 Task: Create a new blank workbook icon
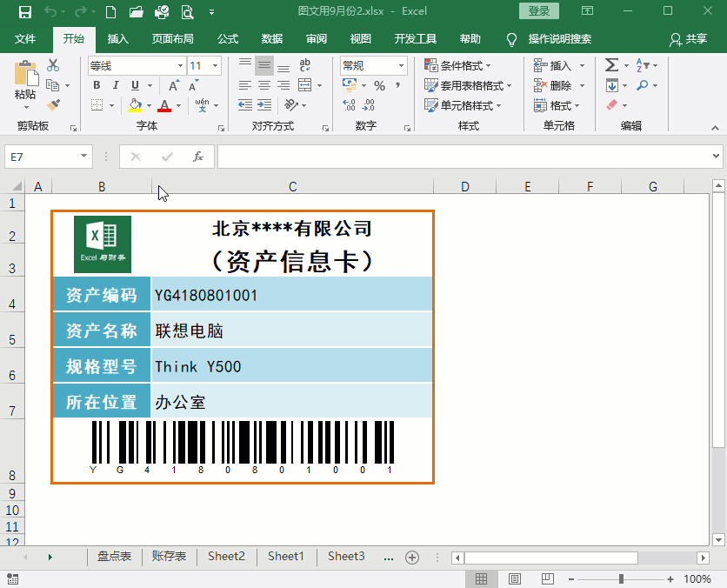110,11
